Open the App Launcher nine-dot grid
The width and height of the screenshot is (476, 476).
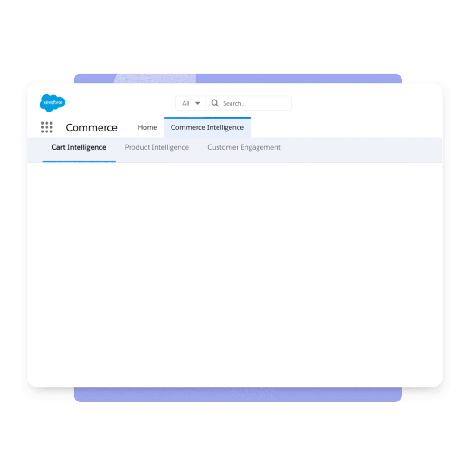(47, 127)
